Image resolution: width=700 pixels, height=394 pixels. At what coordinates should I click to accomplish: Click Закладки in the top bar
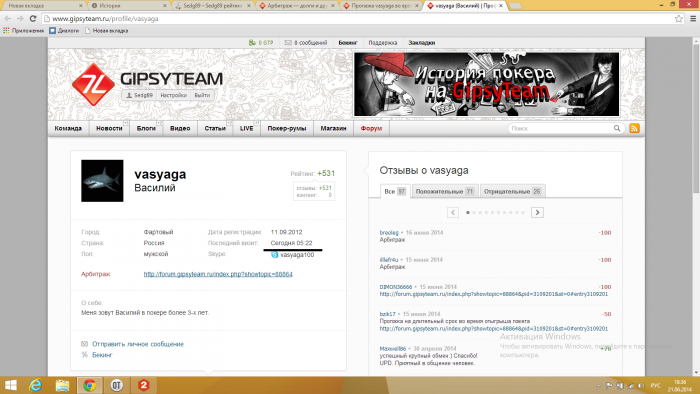[421, 43]
